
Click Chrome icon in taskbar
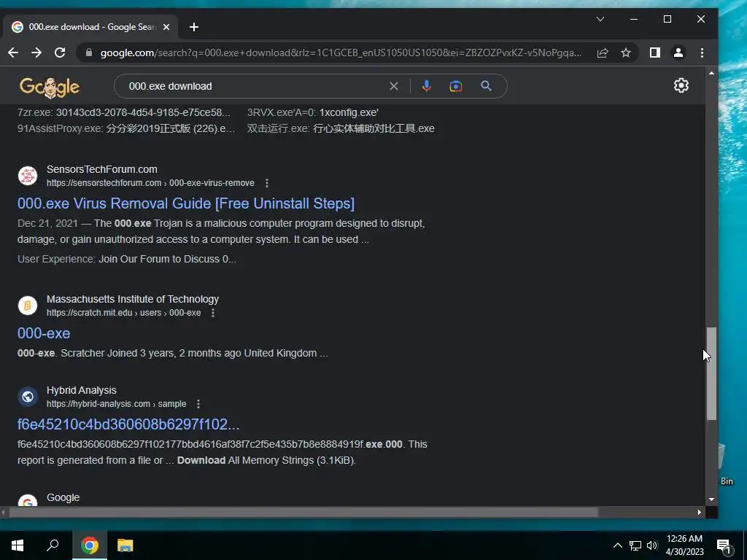click(89, 545)
